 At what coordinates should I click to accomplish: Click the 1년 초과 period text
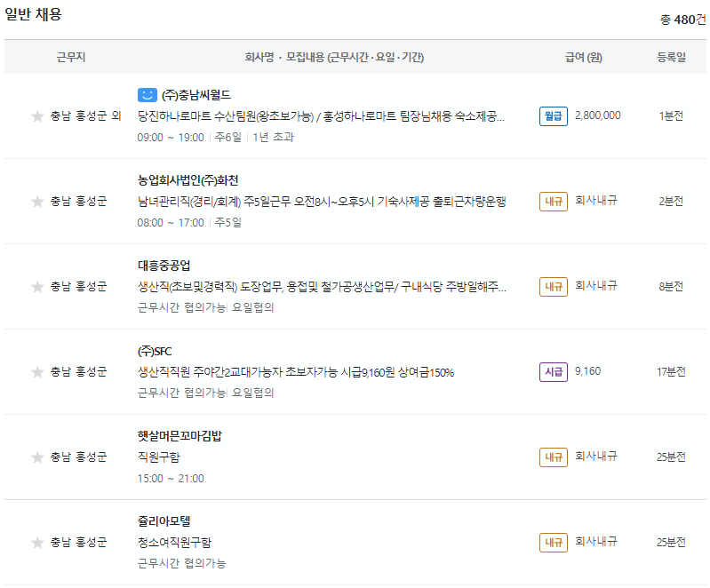click(x=273, y=137)
